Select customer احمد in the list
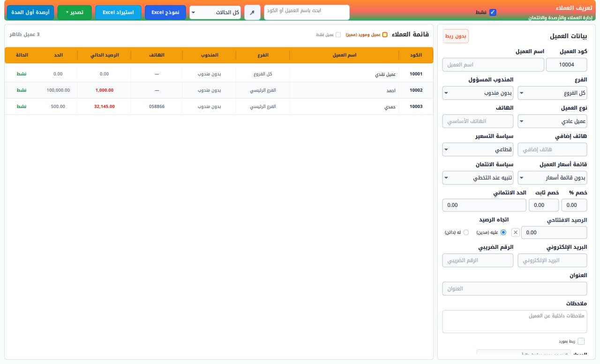Viewport: 600px width, 364px height. click(390, 90)
